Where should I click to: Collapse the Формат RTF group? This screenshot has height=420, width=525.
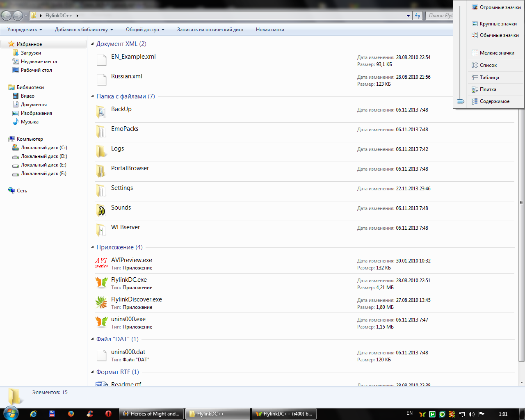[x=92, y=372]
